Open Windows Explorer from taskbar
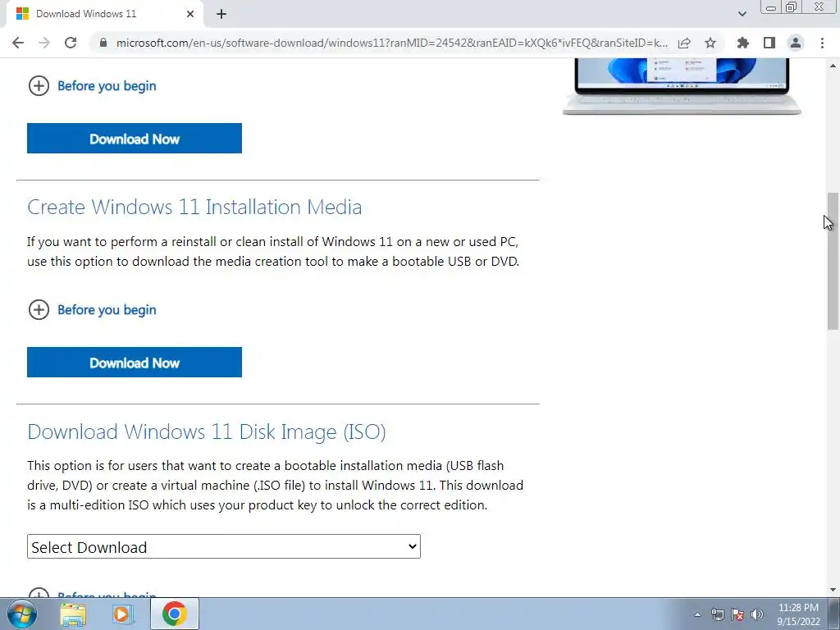The image size is (840, 630). point(73,614)
